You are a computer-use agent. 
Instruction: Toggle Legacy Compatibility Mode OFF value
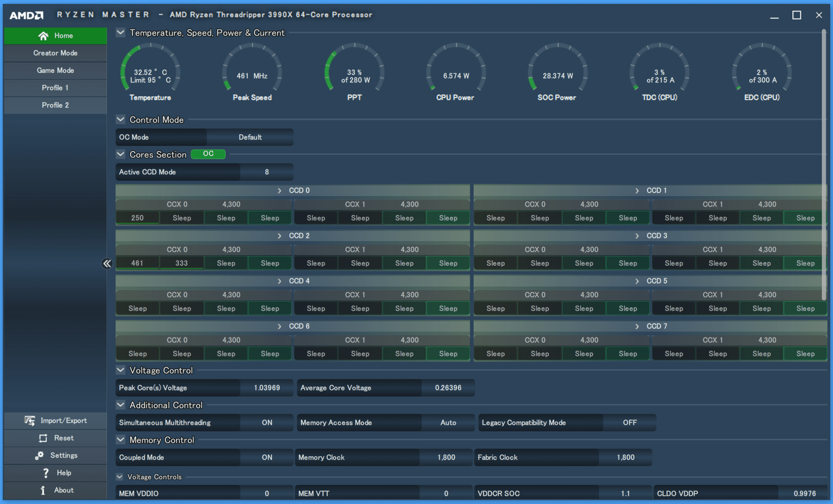(x=630, y=423)
